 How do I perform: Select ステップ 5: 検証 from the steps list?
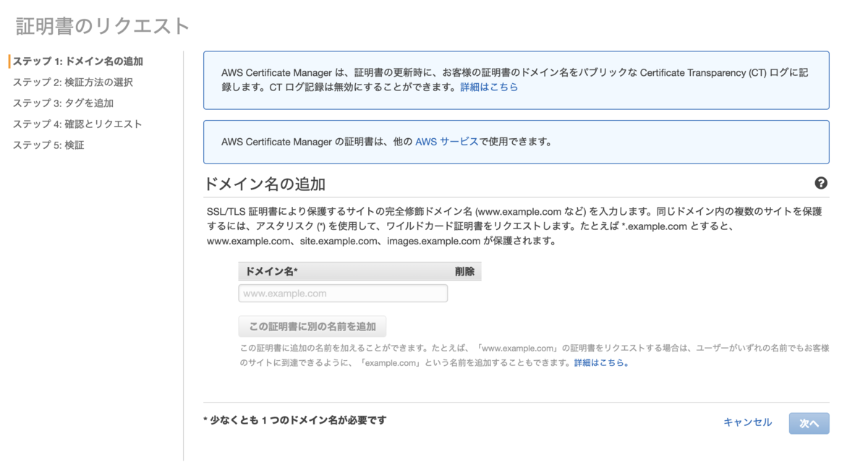click(51, 144)
